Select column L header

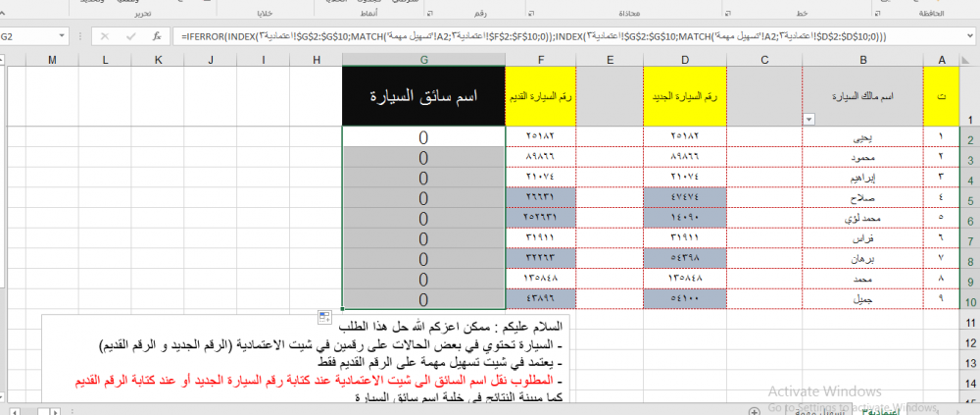[105, 60]
